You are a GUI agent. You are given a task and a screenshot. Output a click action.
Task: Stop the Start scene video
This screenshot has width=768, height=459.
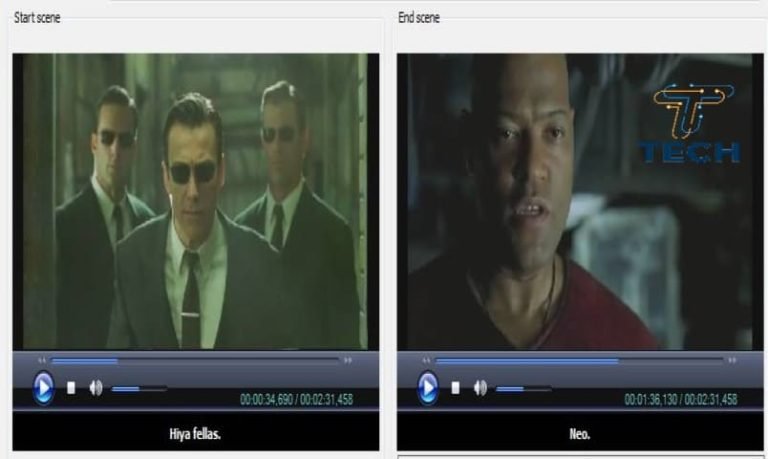click(x=71, y=388)
